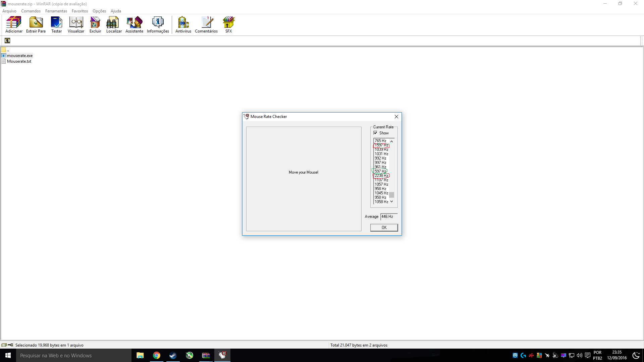Click the POR PTB2 language indicator
The height and width of the screenshot is (362, 644).
tap(598, 355)
